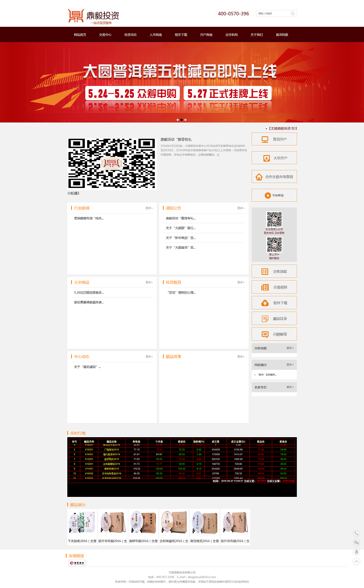Open the floating WeChat icon
This screenshot has width=364, height=588.
356,542
